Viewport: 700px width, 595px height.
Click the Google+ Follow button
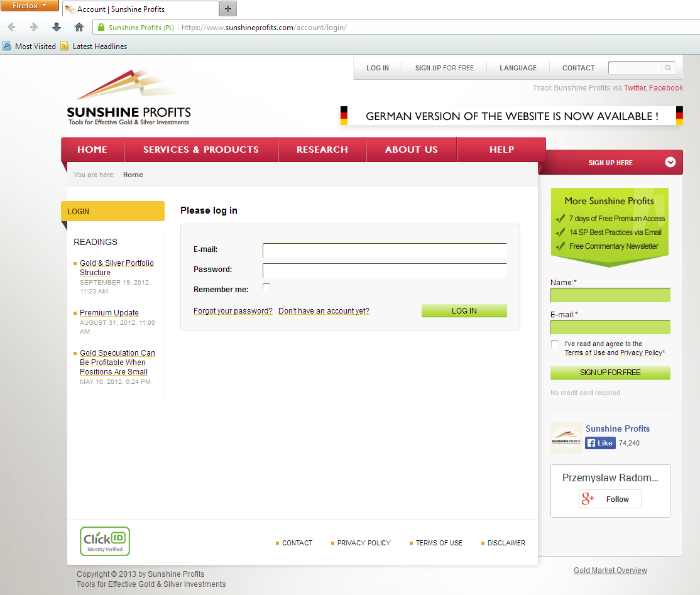[x=610, y=499]
